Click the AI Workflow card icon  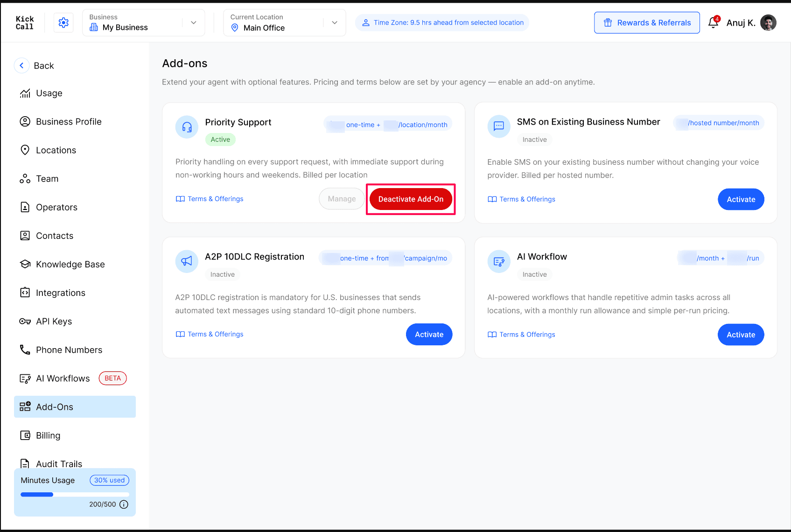499,261
